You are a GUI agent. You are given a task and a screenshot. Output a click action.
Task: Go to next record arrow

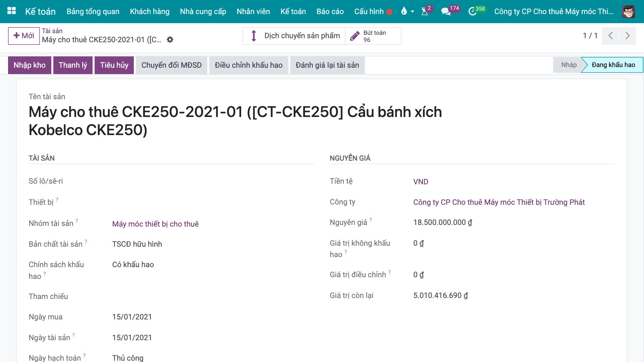[x=627, y=36]
